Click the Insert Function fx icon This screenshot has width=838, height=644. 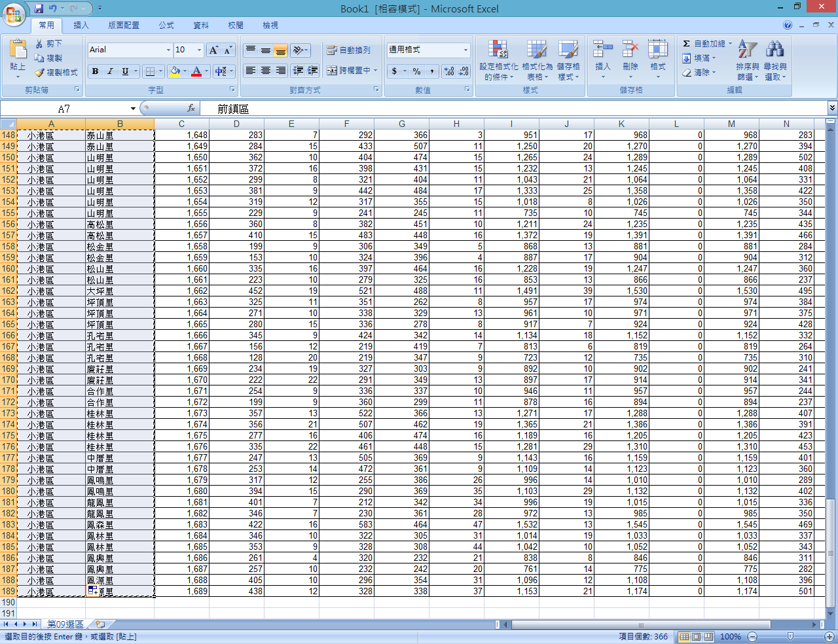(x=191, y=109)
